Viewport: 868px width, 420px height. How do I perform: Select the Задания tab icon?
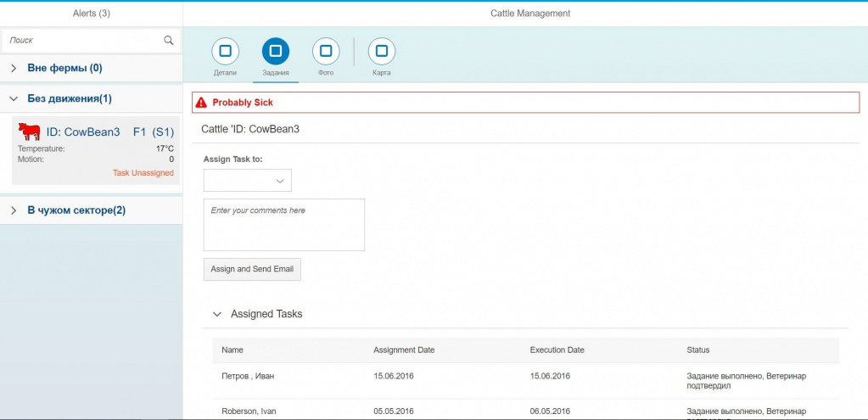tap(276, 52)
